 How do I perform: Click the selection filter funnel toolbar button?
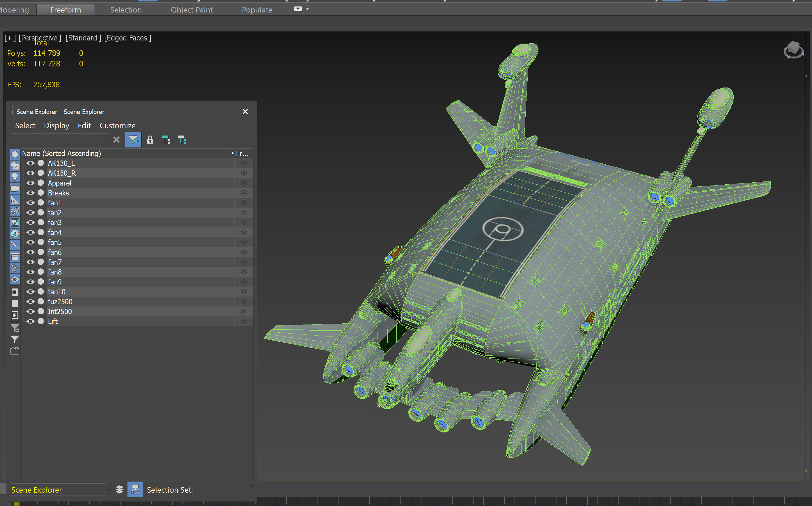[x=133, y=140]
